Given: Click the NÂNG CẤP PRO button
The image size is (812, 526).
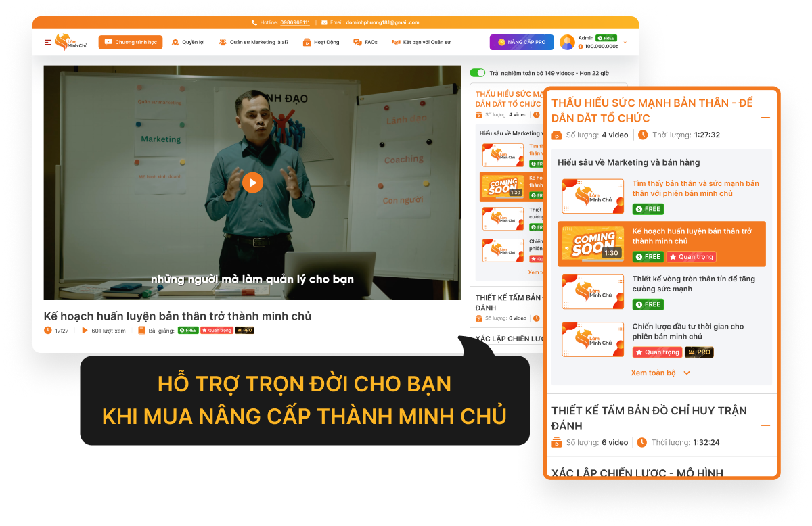Looking at the screenshot, I should pyautogui.click(x=522, y=42).
